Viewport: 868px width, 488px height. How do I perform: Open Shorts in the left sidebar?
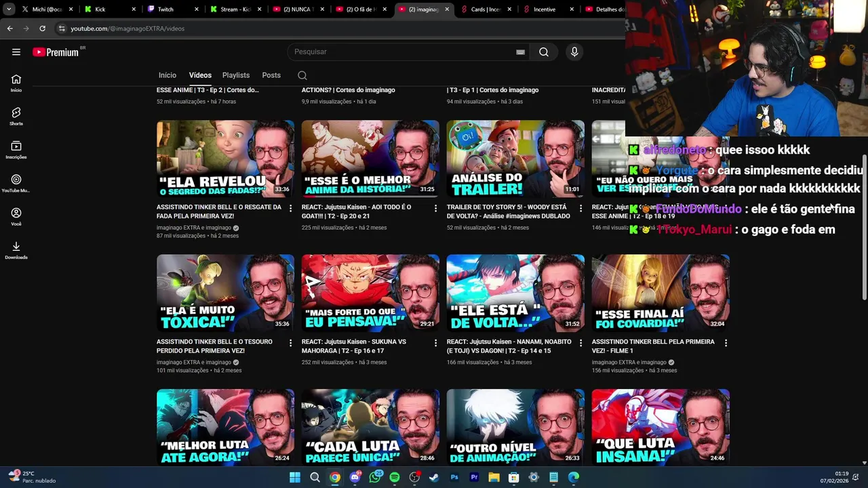click(x=16, y=117)
